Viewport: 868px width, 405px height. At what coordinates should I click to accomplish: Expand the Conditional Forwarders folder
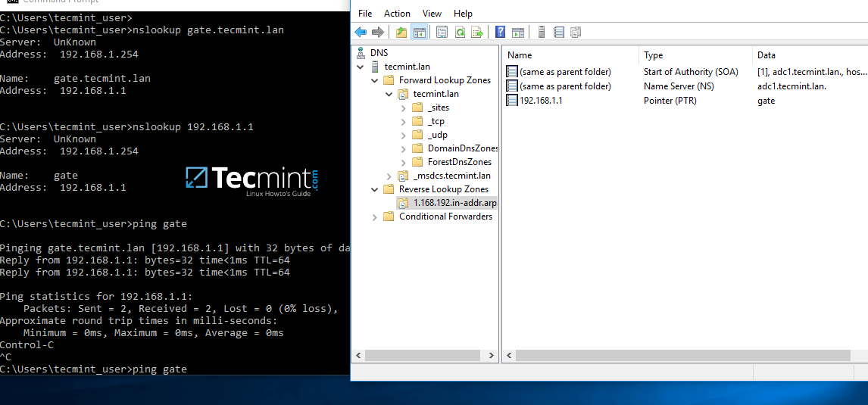(x=374, y=217)
